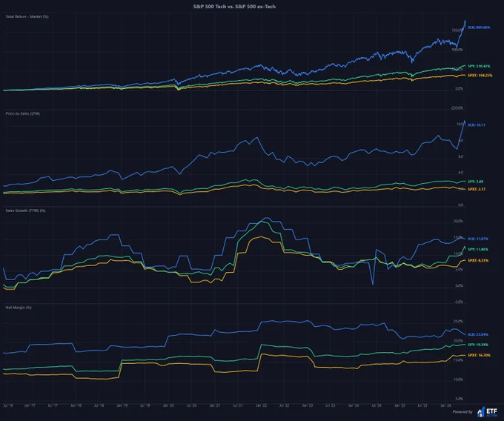Image resolution: width=504 pixels, height=421 pixels.
Task: Click the chart title S&P 500 Tech vs. S&P 500 ex-Tech
Action: pos(234,7)
